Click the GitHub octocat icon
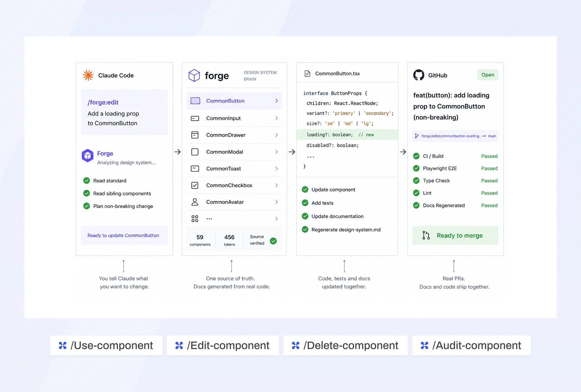The height and width of the screenshot is (392, 581). coord(419,75)
